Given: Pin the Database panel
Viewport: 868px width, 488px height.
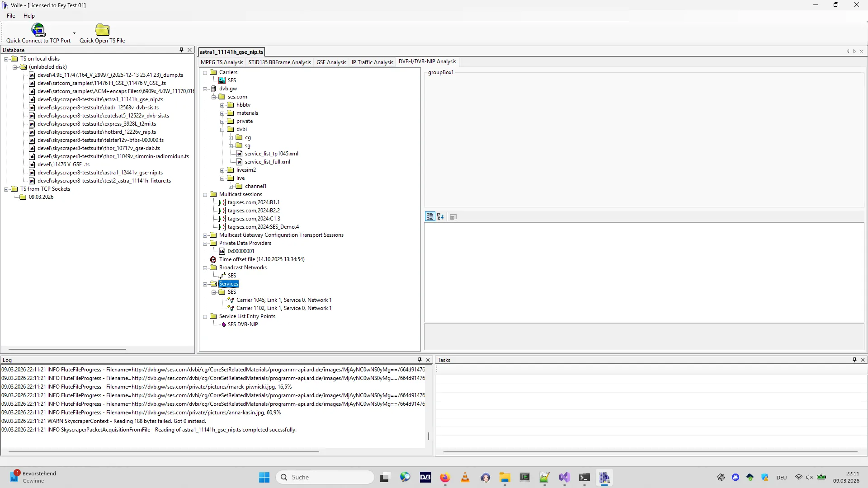Looking at the screenshot, I should (x=181, y=50).
